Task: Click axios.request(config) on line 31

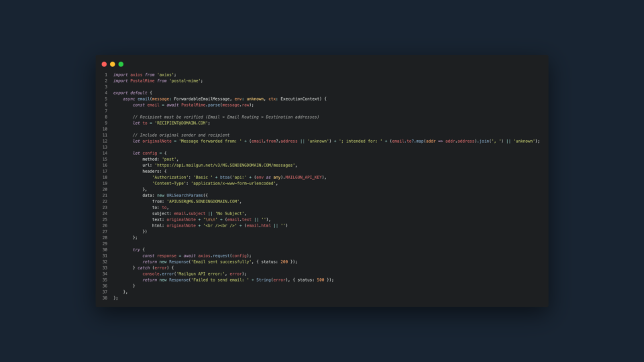Action: (x=224, y=255)
